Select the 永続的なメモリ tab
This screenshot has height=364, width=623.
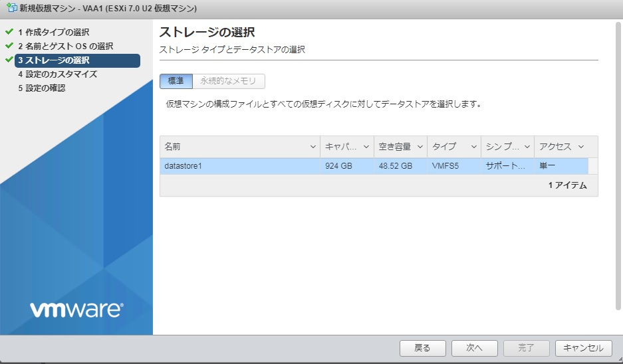229,81
